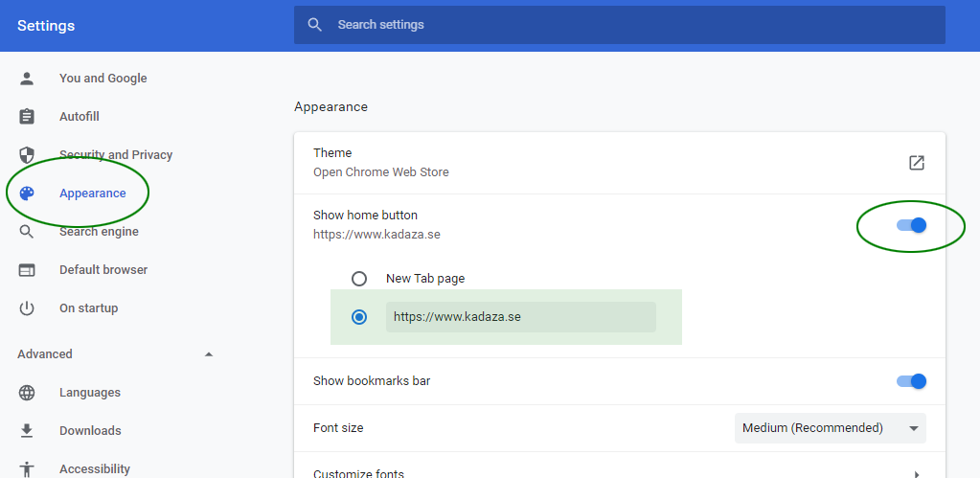Screen dimensions: 980x478
Task: Click the Languages globe icon
Action: [x=27, y=393]
